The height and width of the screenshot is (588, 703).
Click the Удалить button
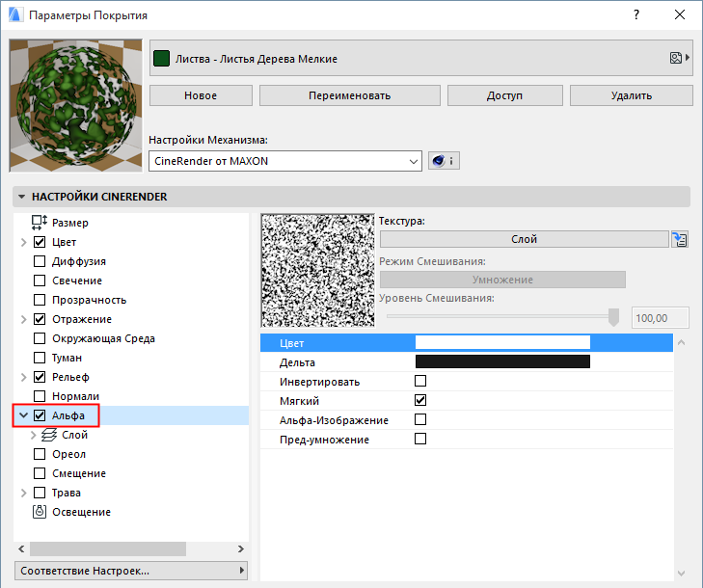pos(631,95)
